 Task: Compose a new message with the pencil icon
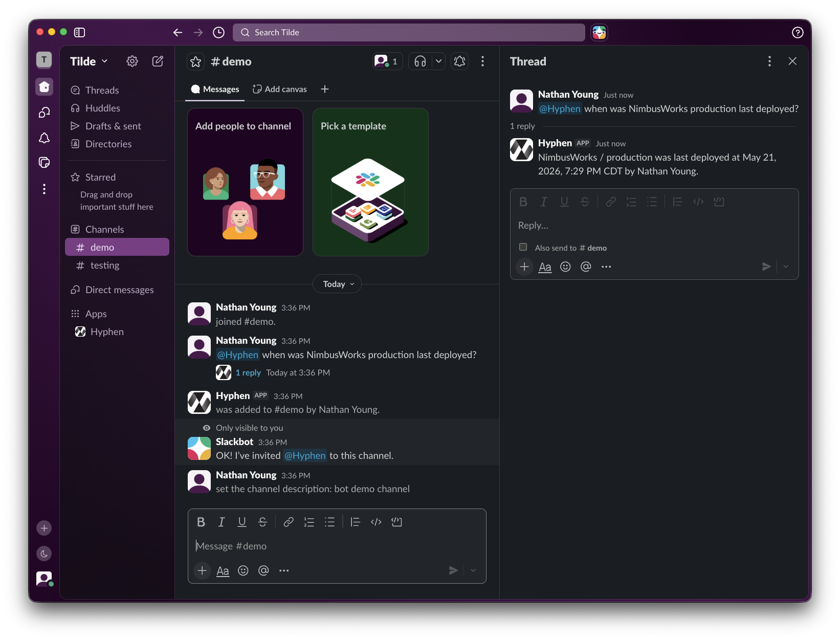pyautogui.click(x=158, y=61)
